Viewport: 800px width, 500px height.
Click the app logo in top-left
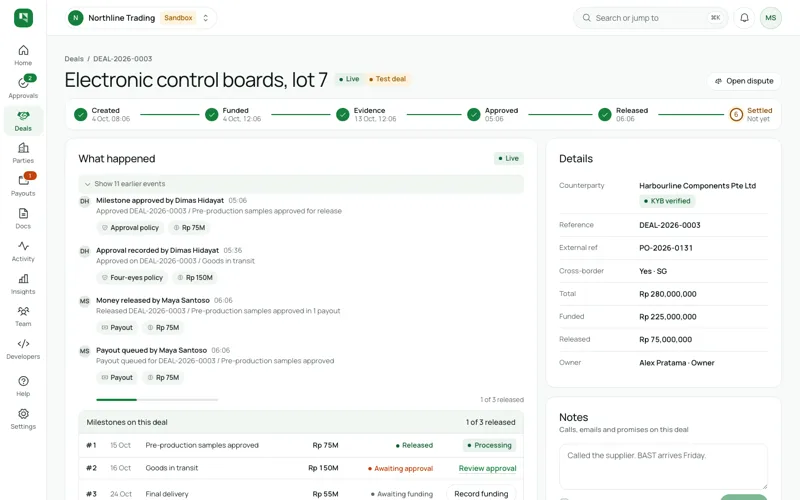pos(23,18)
